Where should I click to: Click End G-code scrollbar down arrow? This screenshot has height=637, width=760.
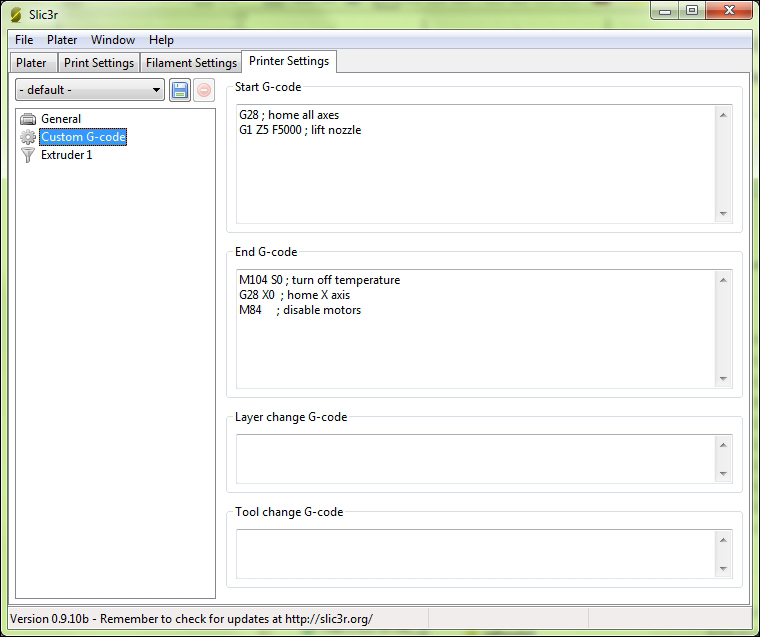pyautogui.click(x=723, y=379)
